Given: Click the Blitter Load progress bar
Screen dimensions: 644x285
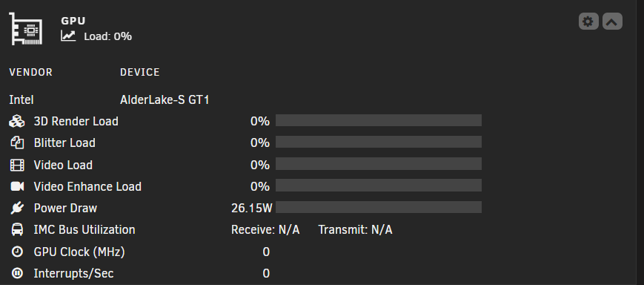Looking at the screenshot, I should tap(379, 142).
